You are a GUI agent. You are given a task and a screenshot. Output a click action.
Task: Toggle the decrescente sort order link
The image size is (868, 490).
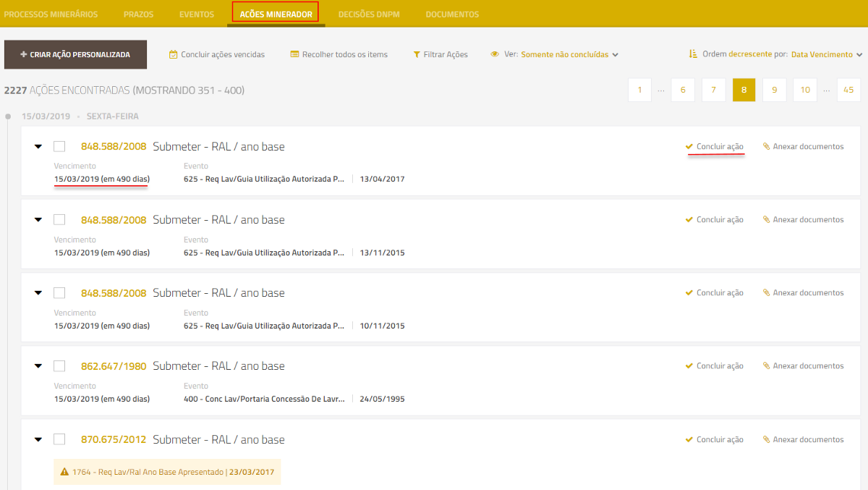point(750,54)
